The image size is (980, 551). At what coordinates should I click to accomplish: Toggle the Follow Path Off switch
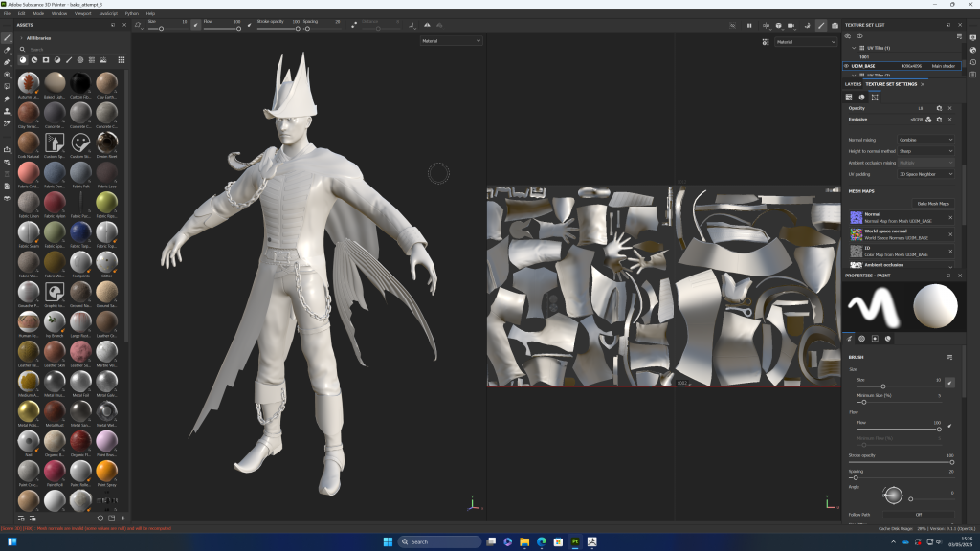919,515
